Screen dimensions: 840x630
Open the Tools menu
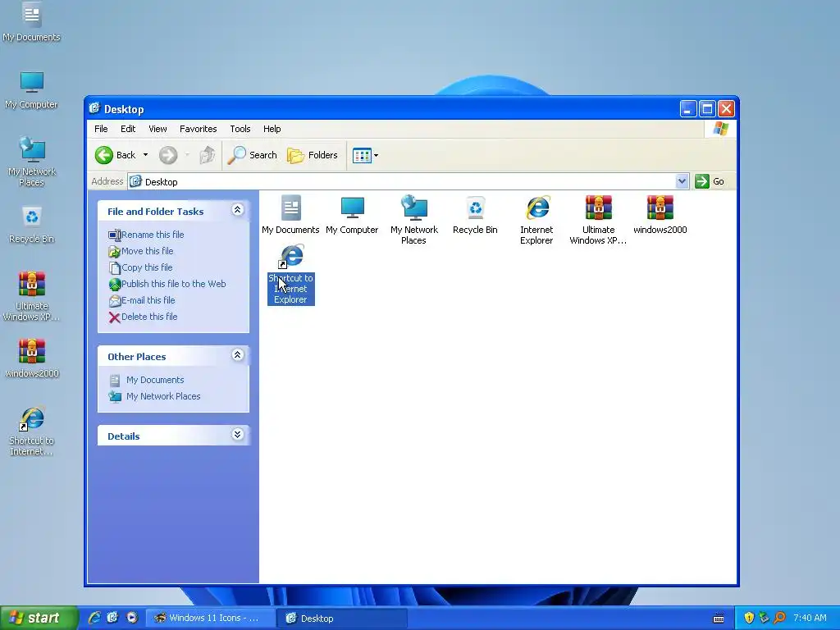click(240, 129)
